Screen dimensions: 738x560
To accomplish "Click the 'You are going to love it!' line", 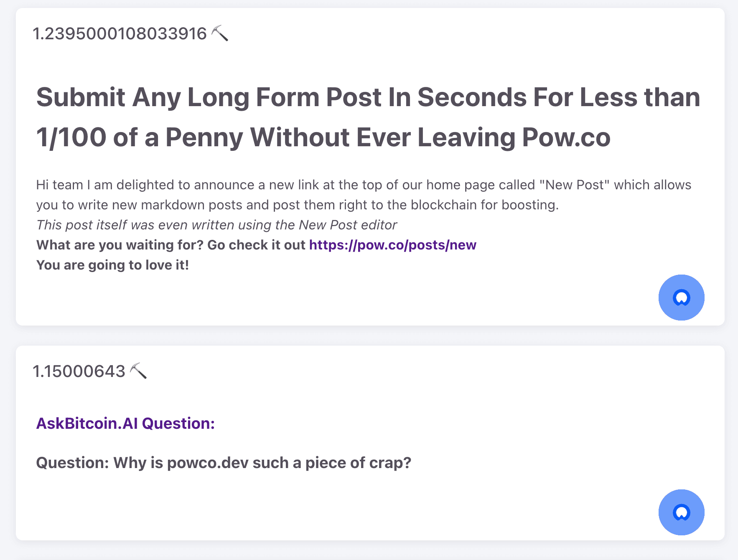I will tap(112, 265).
